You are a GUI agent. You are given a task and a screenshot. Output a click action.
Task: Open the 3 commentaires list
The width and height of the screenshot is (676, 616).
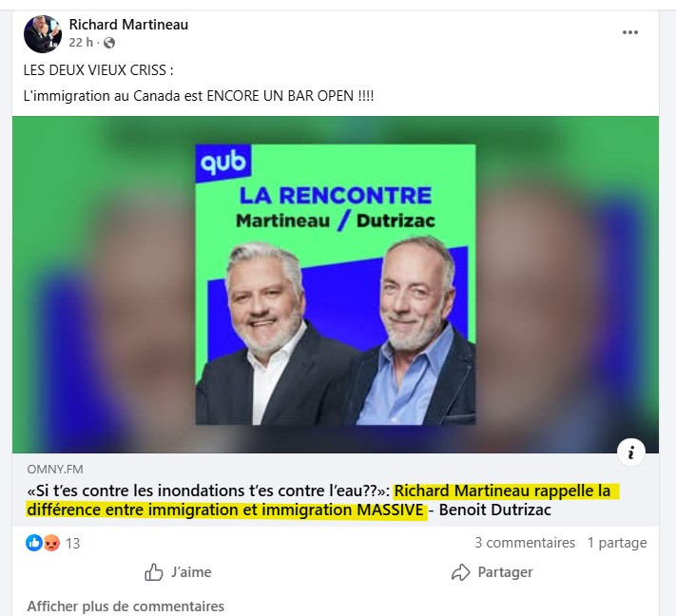point(525,543)
